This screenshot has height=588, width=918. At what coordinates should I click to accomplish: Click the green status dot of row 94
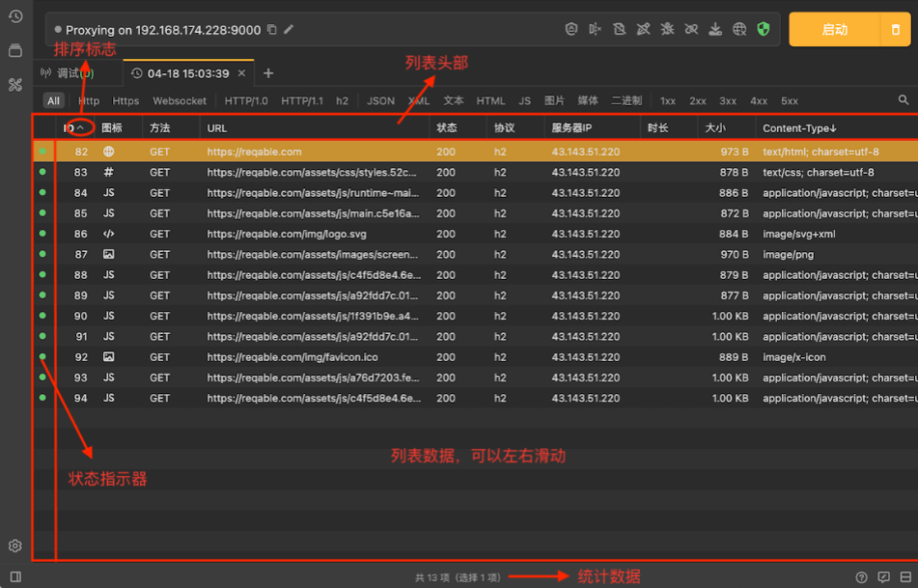point(42,398)
